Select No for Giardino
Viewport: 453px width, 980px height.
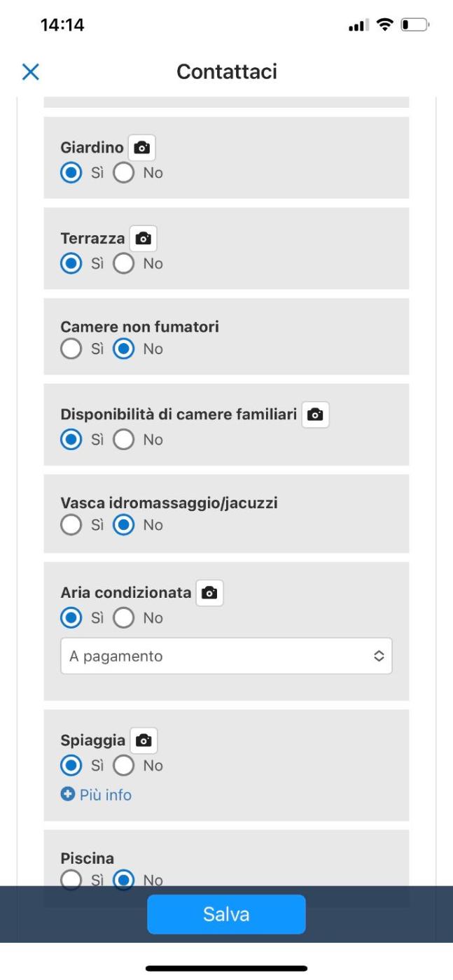[124, 172]
